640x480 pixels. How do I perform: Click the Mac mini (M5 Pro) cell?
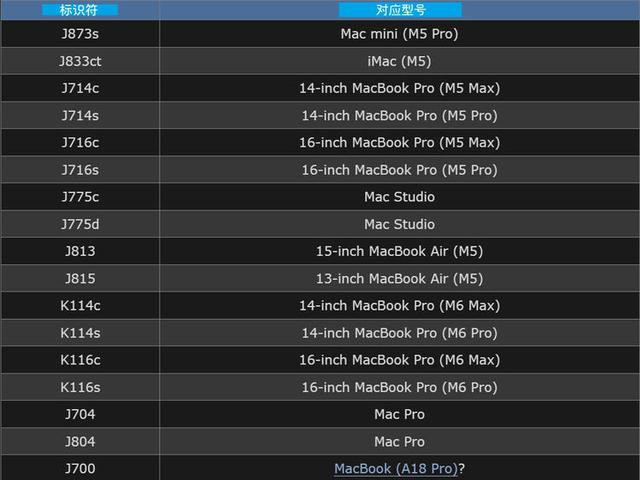[x=400, y=34]
